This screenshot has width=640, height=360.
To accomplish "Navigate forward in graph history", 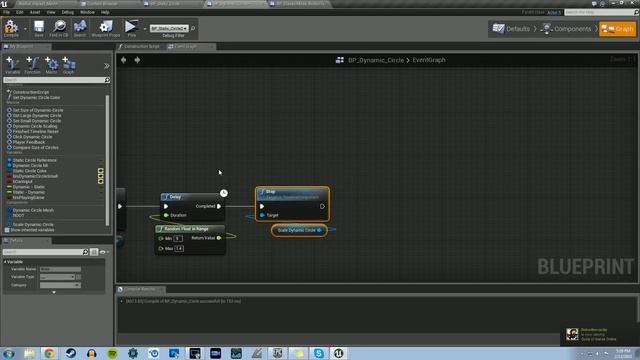I will click(137, 60).
